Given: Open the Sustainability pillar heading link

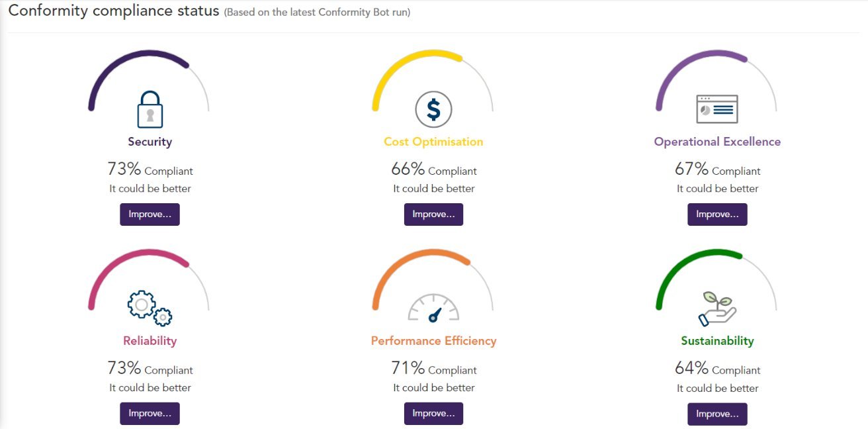Looking at the screenshot, I should pos(717,340).
